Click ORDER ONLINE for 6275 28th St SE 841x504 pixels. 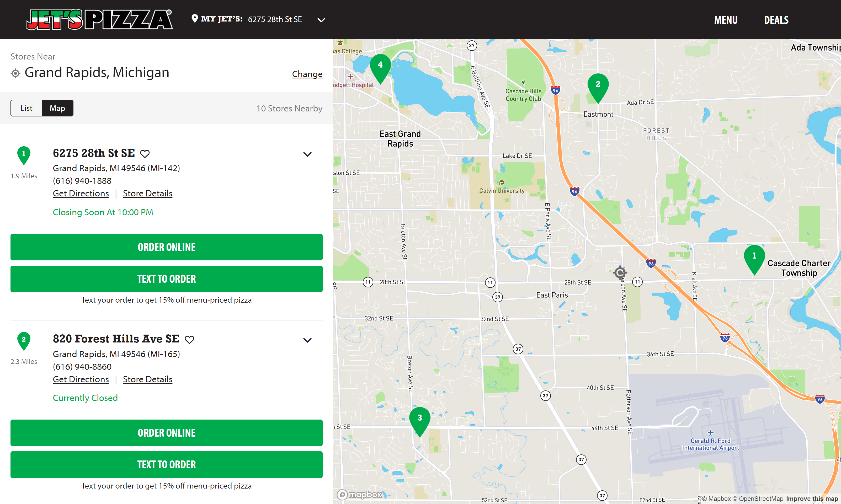[166, 247]
